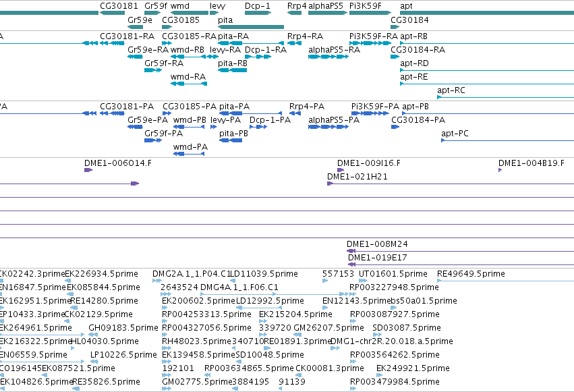Select the bs50a01.5prime EST

[393, 308]
